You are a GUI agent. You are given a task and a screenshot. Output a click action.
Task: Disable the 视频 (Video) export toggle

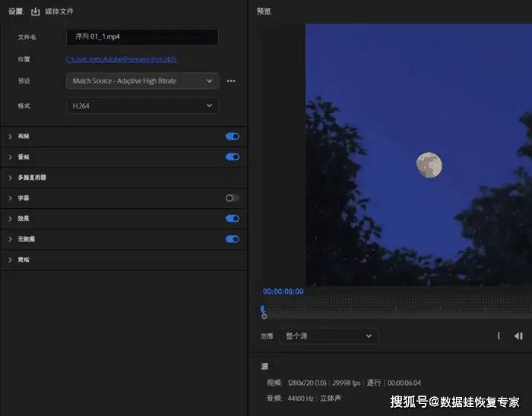233,137
